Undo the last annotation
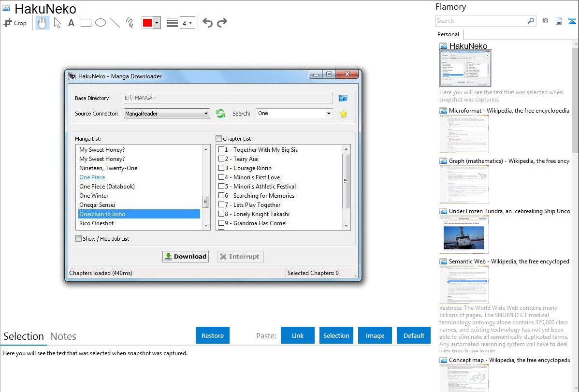This screenshot has width=579, height=392. [x=207, y=23]
